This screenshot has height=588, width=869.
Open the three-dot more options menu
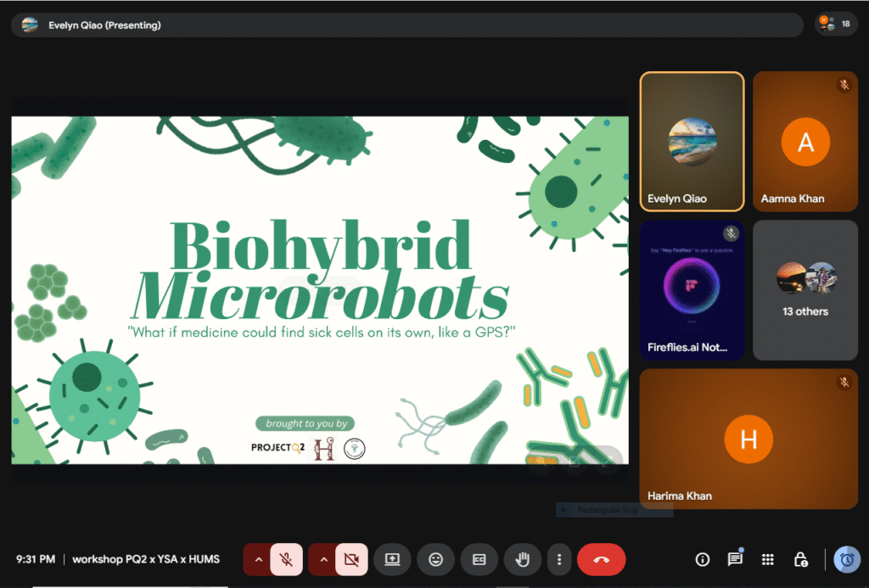(558, 560)
